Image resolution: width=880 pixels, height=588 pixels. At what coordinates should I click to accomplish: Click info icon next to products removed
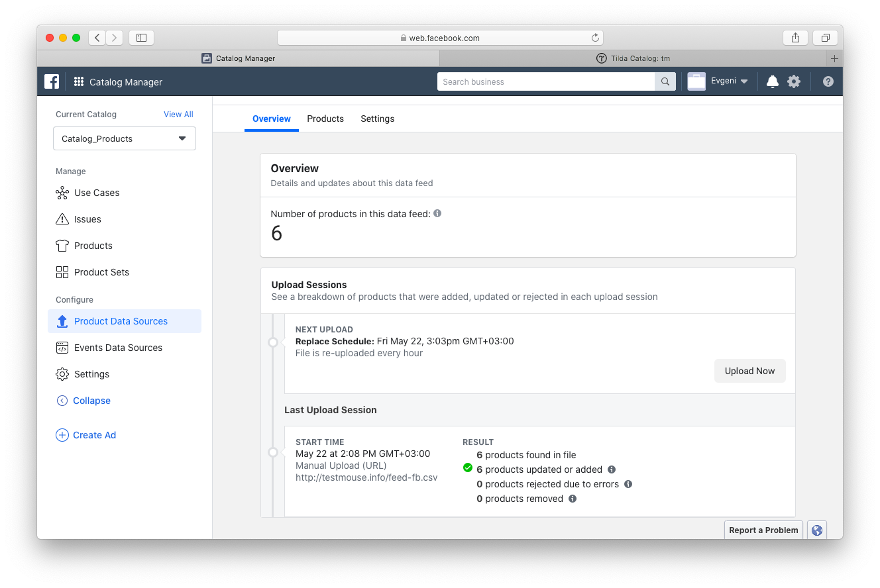[x=573, y=499]
